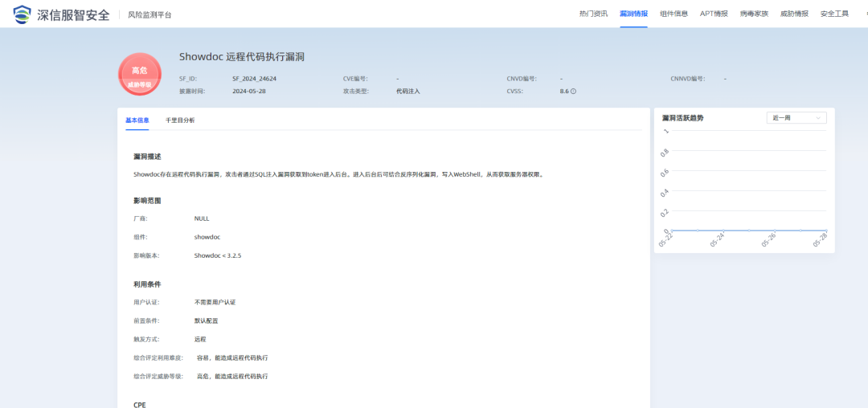This screenshot has width=868, height=408.
Task: Click the 综合评定威胁等级 label
Action: [158, 376]
